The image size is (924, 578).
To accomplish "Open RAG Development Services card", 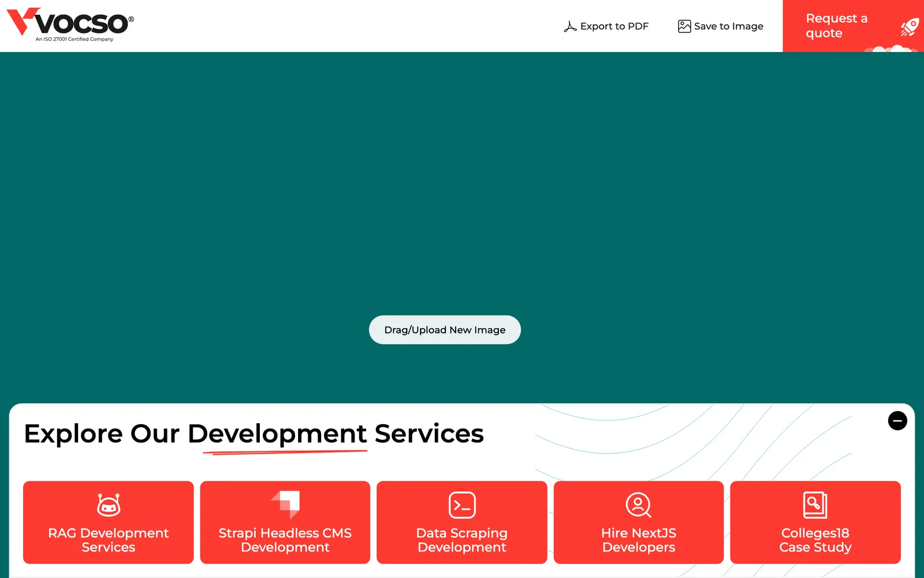I will pyautogui.click(x=109, y=523).
